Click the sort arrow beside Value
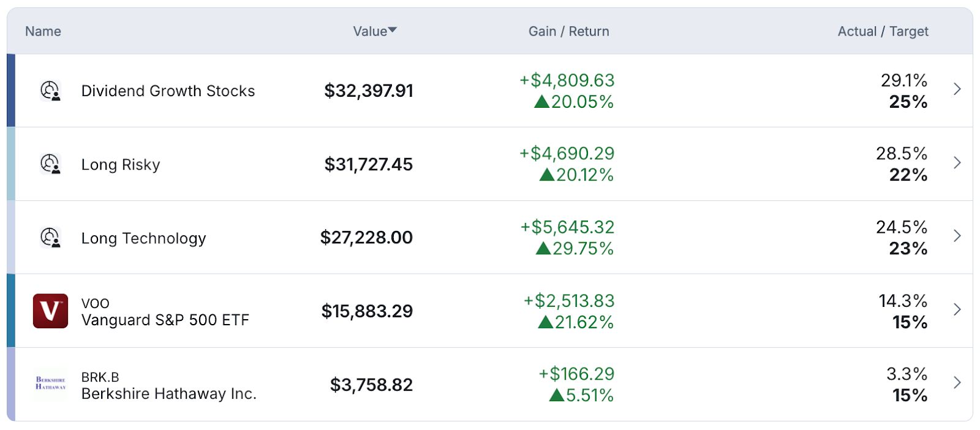980x430 pixels. pyautogui.click(x=393, y=30)
